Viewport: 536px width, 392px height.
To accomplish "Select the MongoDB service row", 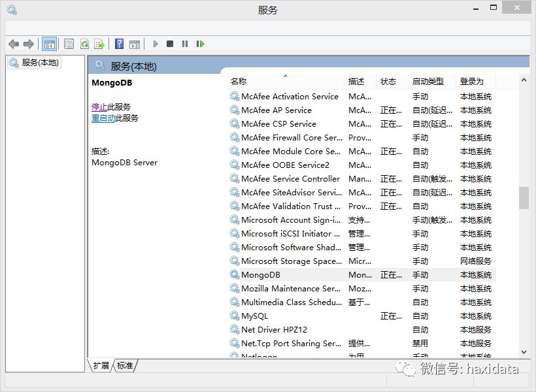I will [x=361, y=275].
